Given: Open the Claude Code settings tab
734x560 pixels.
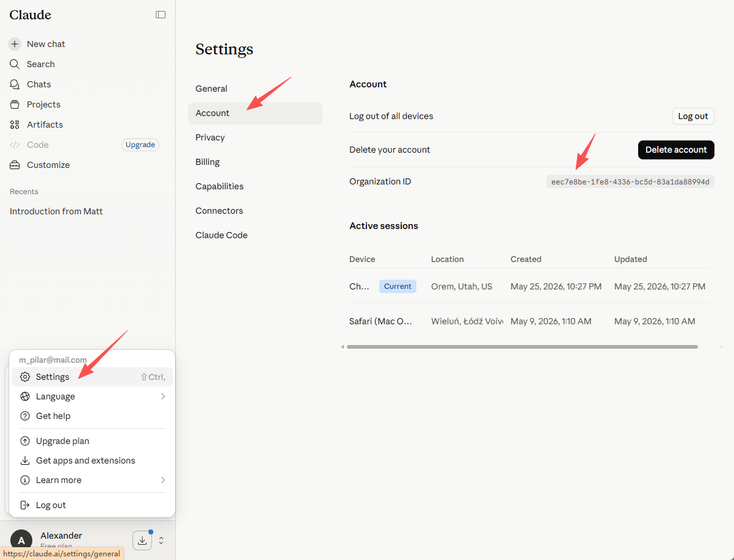Looking at the screenshot, I should [255, 235].
